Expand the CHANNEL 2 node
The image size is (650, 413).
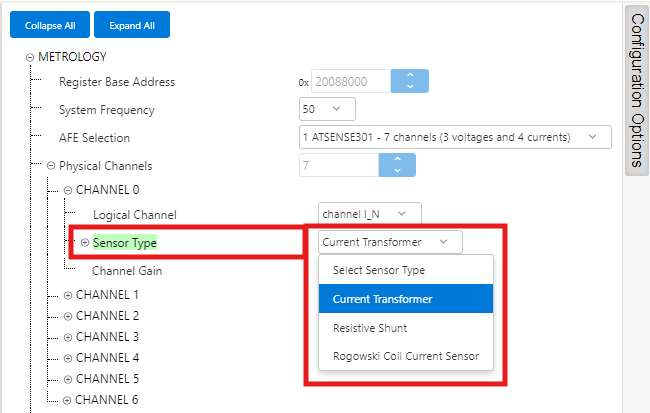tap(68, 316)
